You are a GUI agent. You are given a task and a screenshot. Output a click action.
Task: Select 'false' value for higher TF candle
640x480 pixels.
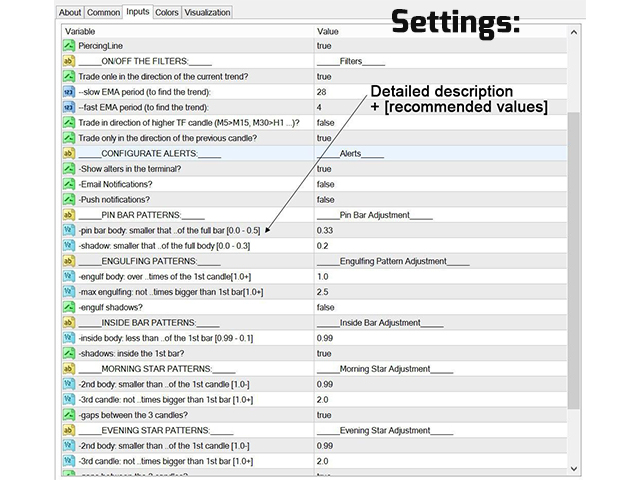point(325,122)
